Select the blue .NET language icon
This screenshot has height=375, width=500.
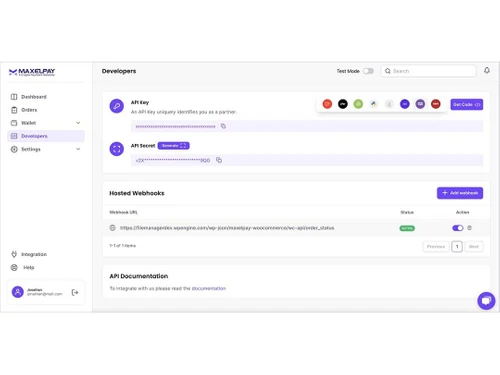coord(405,104)
